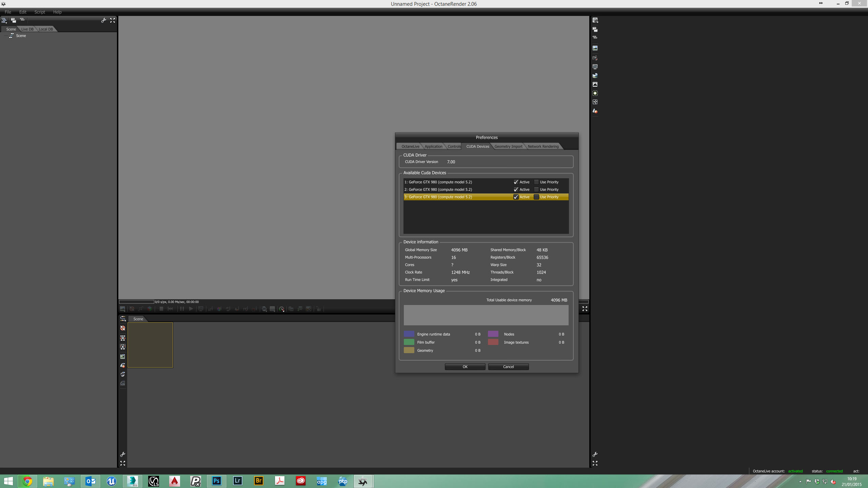Image resolution: width=868 pixels, height=488 pixels.
Task: Click the Engine runtime data color swatch
Action: pyautogui.click(x=409, y=334)
